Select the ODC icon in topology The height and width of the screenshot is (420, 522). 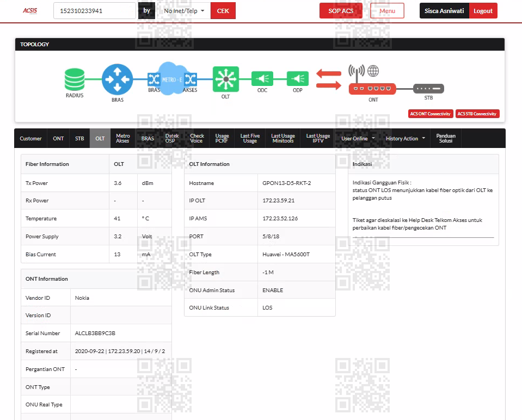(x=262, y=79)
